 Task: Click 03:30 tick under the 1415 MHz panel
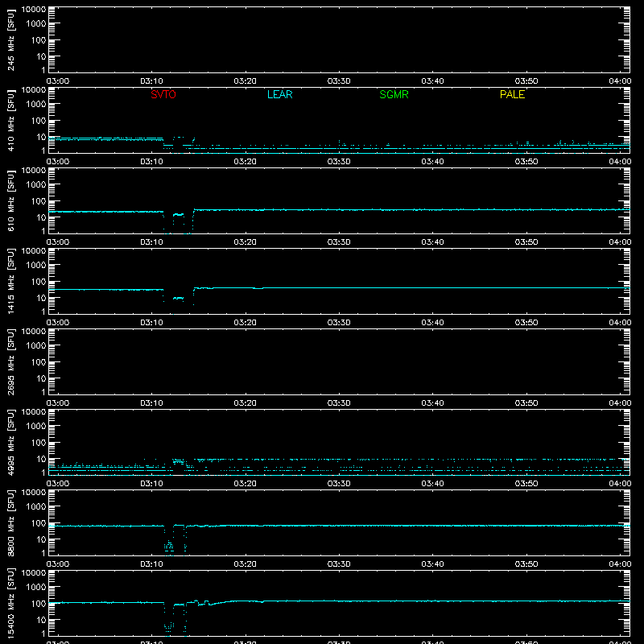click(339, 323)
